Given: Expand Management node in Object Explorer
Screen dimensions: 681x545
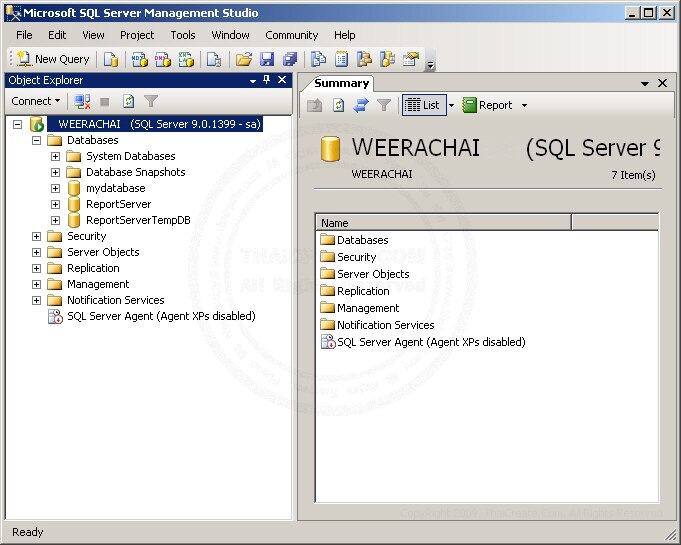Looking at the screenshot, I should tap(36, 285).
